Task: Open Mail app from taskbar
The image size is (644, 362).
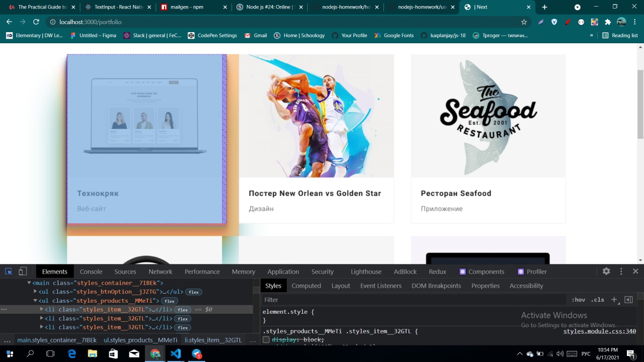Action: click(134, 354)
